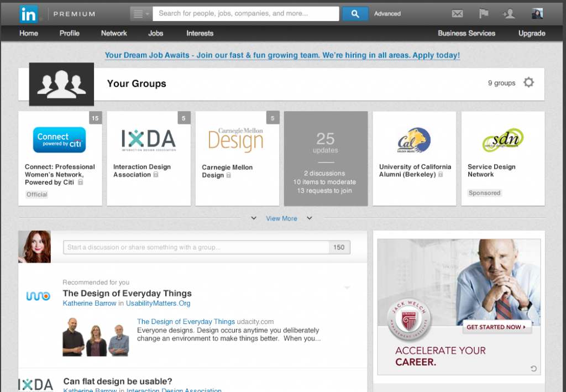
Task: Open the three people udacity thumbnail
Action: [x=96, y=336]
